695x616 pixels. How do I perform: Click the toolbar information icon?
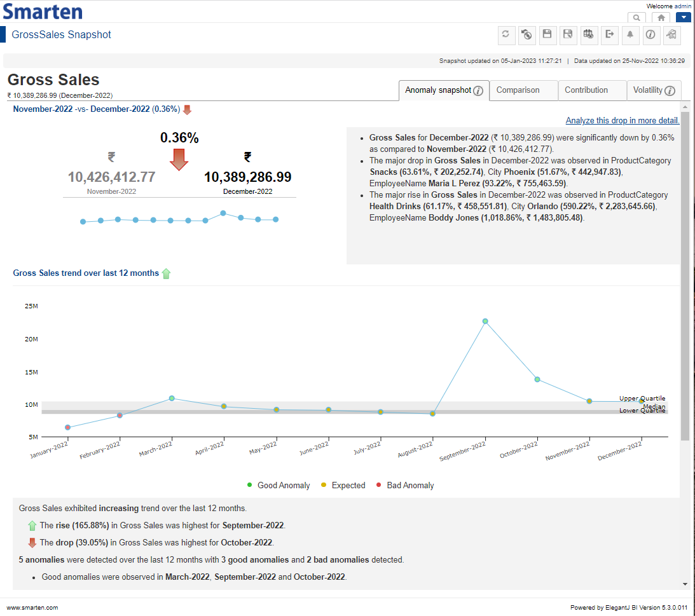650,34
